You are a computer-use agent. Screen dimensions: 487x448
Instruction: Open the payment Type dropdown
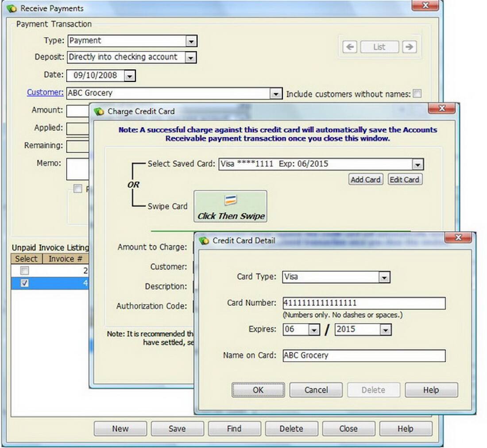(x=191, y=40)
